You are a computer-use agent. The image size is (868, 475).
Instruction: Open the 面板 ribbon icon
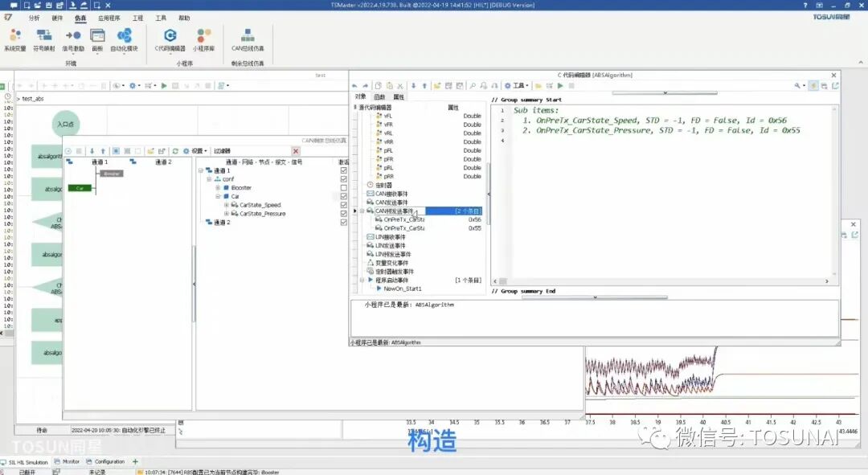click(x=97, y=40)
